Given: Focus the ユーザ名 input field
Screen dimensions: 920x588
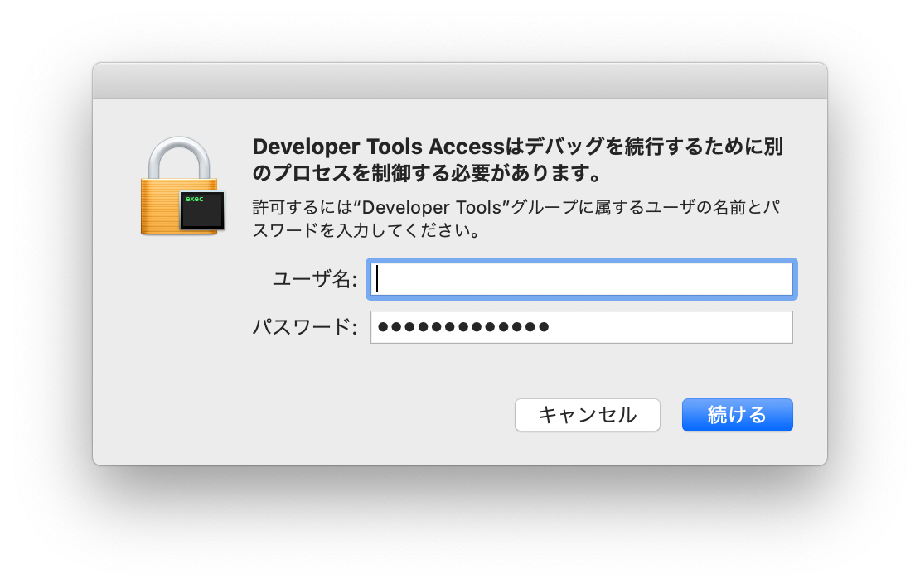Looking at the screenshot, I should 580,279.
